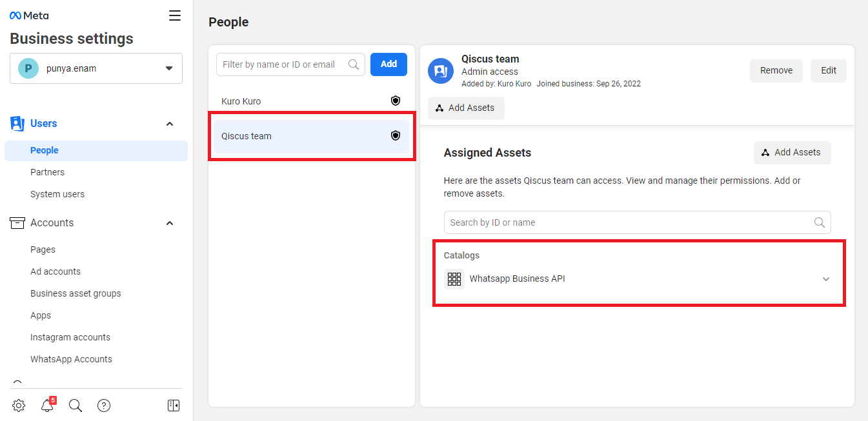Screen dimensions: 868x421
Task: Click the Edit button for Qiscus team
Action: point(829,71)
